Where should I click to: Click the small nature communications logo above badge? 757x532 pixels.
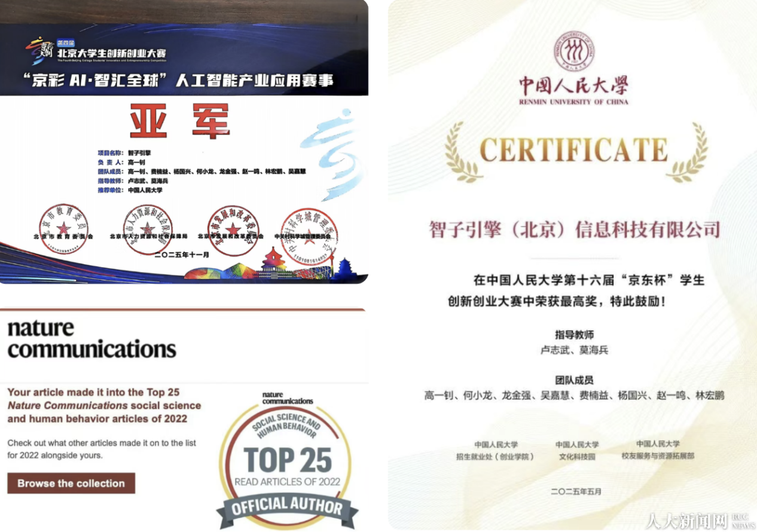click(287, 398)
